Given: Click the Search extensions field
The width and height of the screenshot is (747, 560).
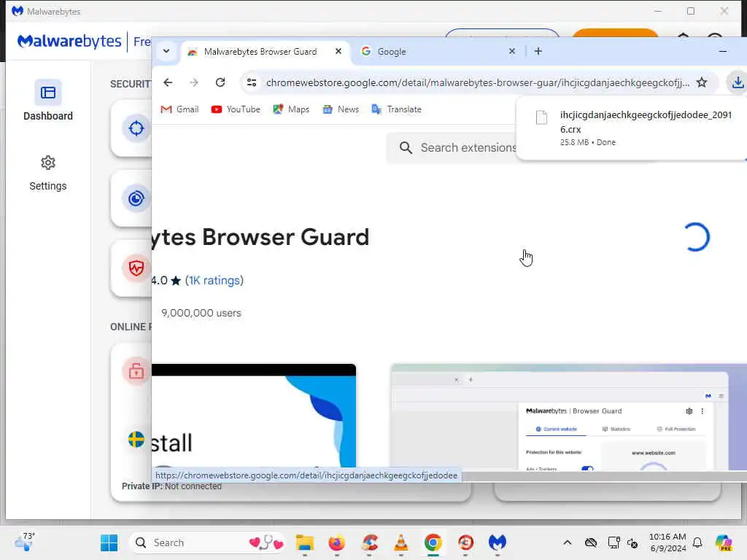Looking at the screenshot, I should 452,147.
